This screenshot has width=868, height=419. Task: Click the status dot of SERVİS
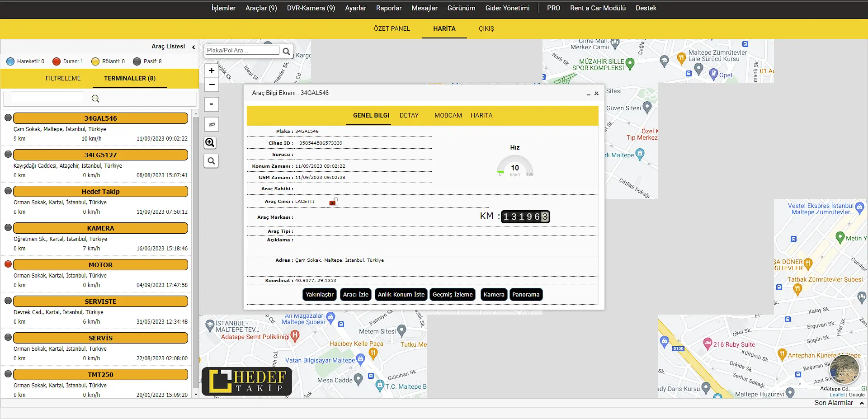(8, 337)
